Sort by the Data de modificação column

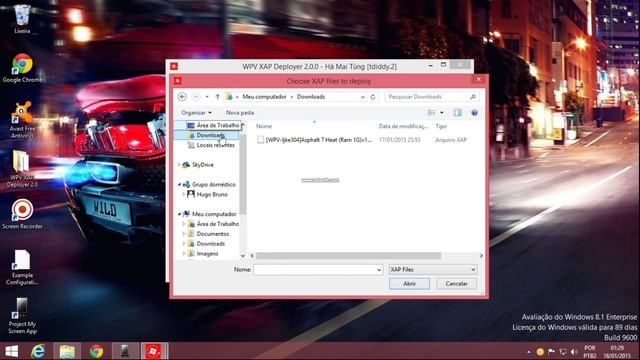click(x=403, y=127)
